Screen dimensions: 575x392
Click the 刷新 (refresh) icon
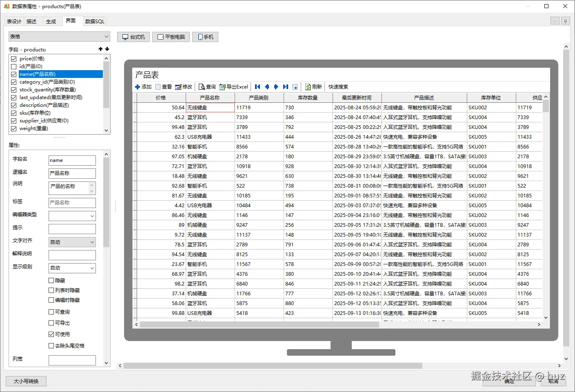click(x=308, y=87)
